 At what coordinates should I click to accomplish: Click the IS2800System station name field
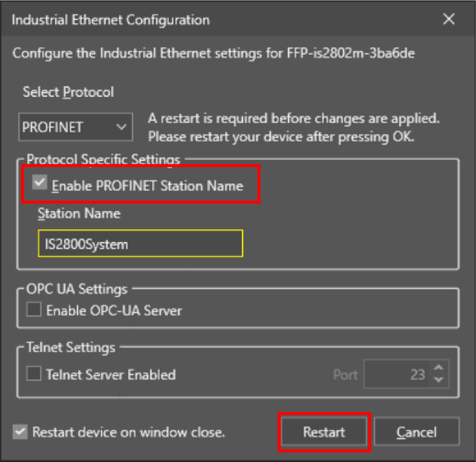coord(140,244)
